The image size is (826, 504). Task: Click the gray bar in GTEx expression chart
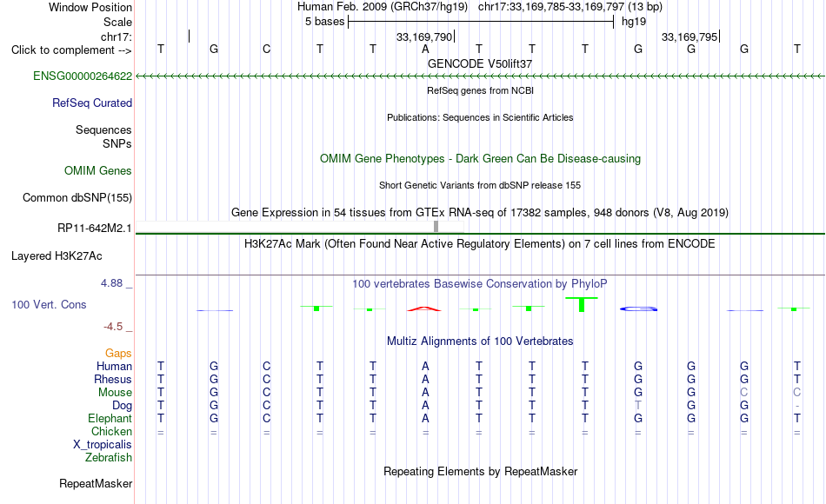[436, 227]
